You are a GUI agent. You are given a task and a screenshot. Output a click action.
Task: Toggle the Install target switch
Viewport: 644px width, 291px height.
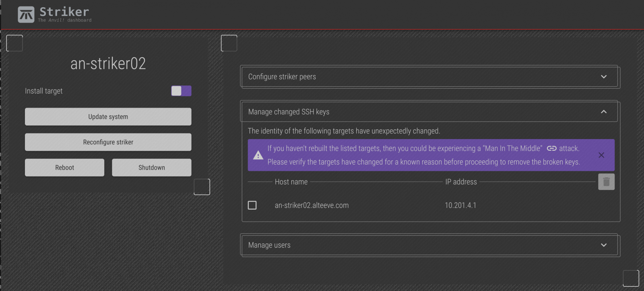[x=181, y=91]
